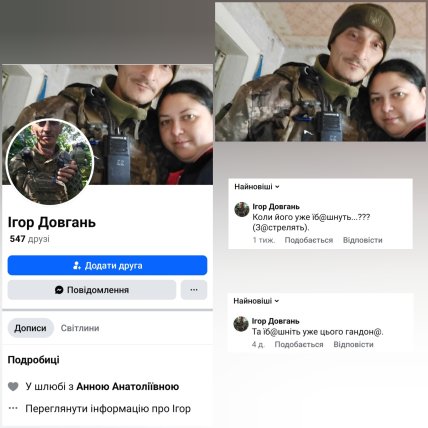Viewport: 428px width, 428px height.
Task: Open the 547 друзі friends count
Action: (x=30, y=239)
